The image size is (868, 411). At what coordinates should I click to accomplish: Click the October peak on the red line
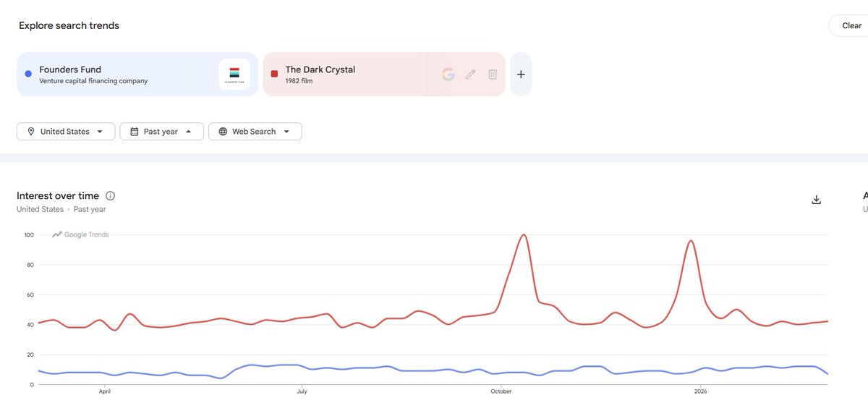524,235
